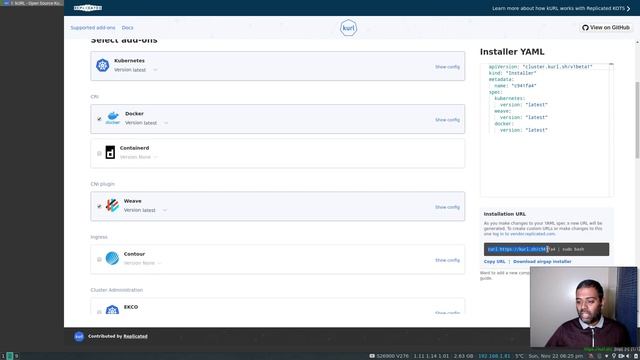Expand Show config for Kubernetes
This screenshot has height=360, width=640.
tap(447, 67)
